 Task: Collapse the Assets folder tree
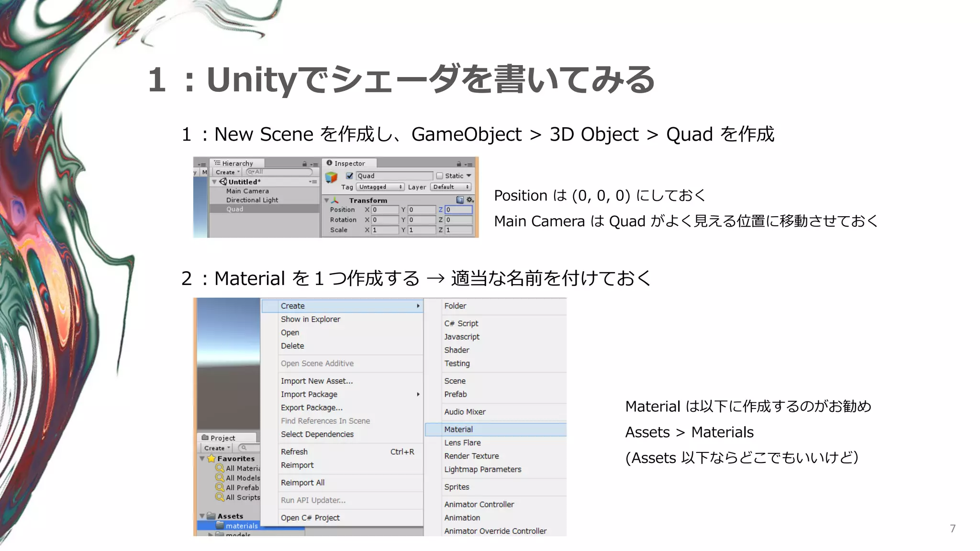[202, 516]
